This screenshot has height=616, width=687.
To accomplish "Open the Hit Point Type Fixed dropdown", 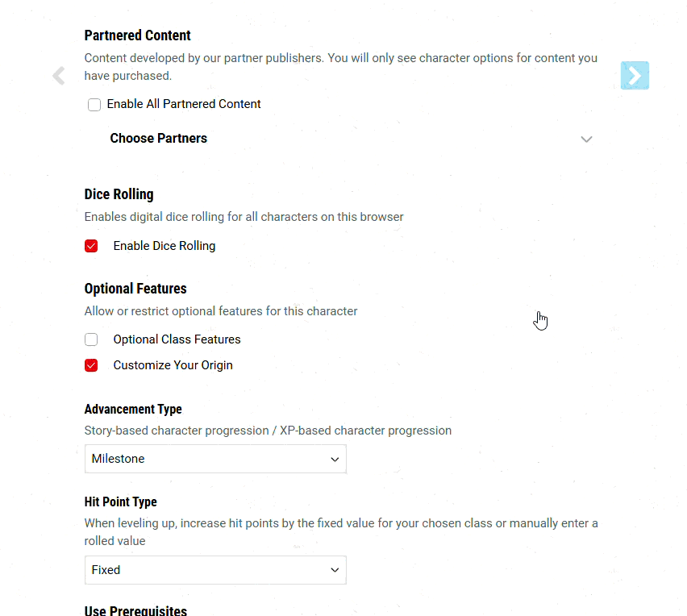I will point(215,570).
